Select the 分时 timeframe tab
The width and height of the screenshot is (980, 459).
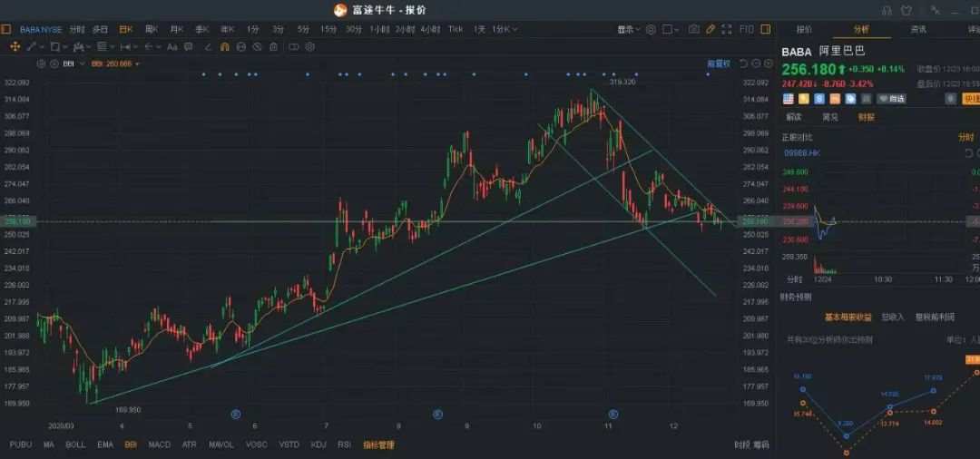click(x=76, y=29)
